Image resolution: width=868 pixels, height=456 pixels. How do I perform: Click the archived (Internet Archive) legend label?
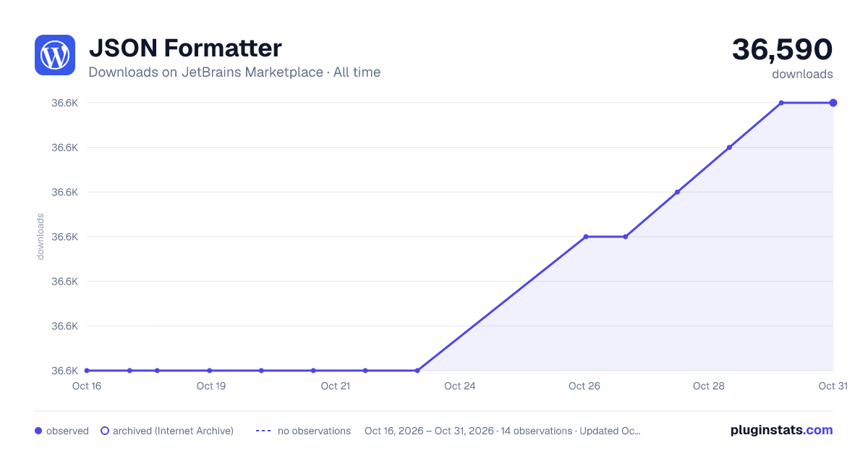pyautogui.click(x=173, y=431)
